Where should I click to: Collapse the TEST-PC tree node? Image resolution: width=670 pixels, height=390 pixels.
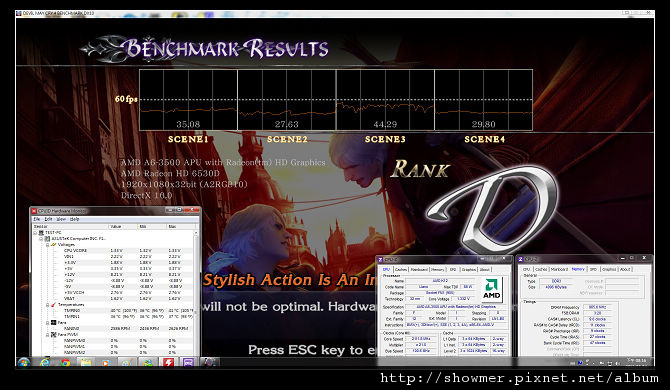click(36, 232)
